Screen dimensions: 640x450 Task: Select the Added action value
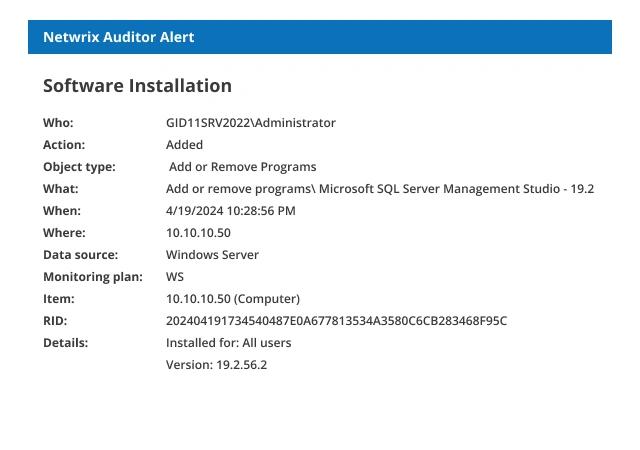(184, 145)
